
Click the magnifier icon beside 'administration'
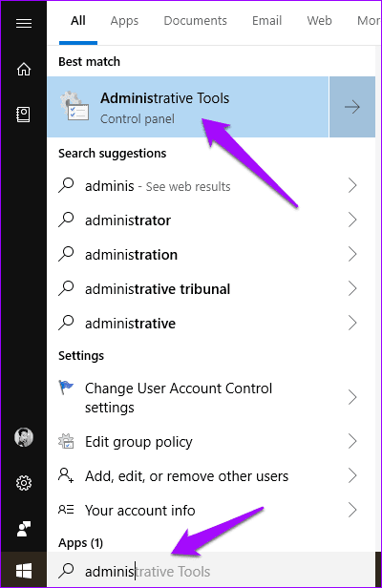(x=66, y=254)
